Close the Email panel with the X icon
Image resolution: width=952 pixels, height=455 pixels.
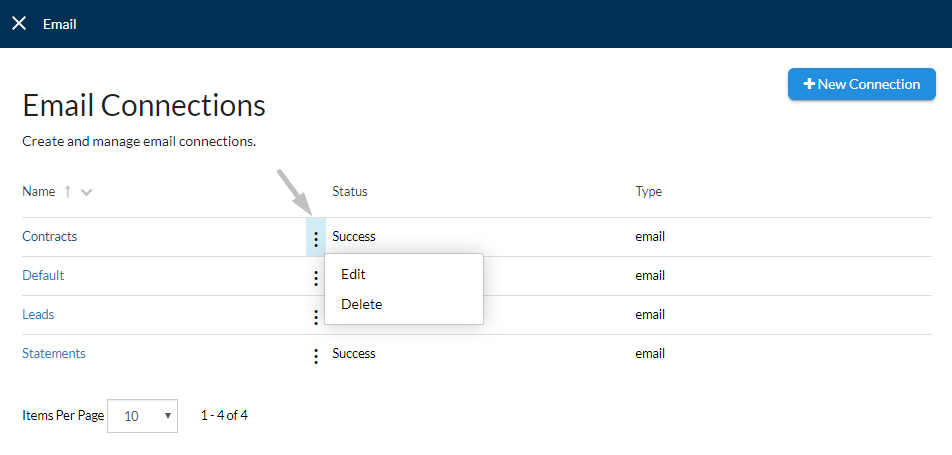[19, 24]
